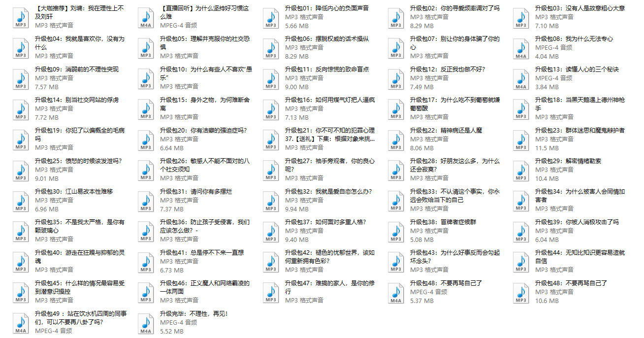Click the MP3 icon for 升级包38 冒牌者症候群
This screenshot has width=644, height=338.
395,231
